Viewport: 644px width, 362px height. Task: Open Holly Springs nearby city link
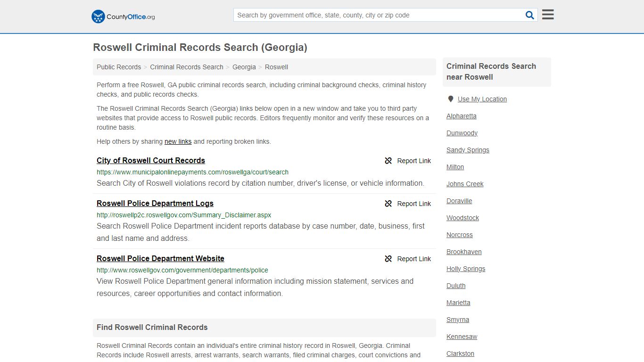[466, 269]
